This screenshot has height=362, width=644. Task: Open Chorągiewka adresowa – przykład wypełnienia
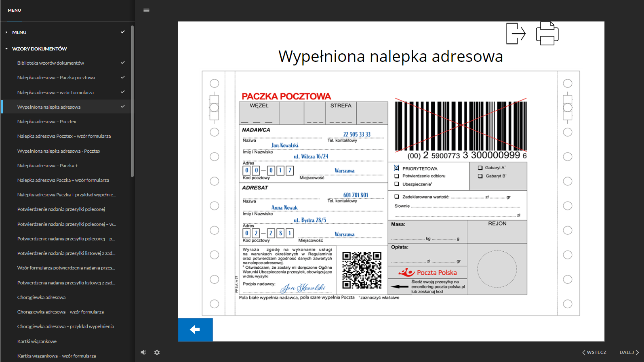click(x=65, y=326)
